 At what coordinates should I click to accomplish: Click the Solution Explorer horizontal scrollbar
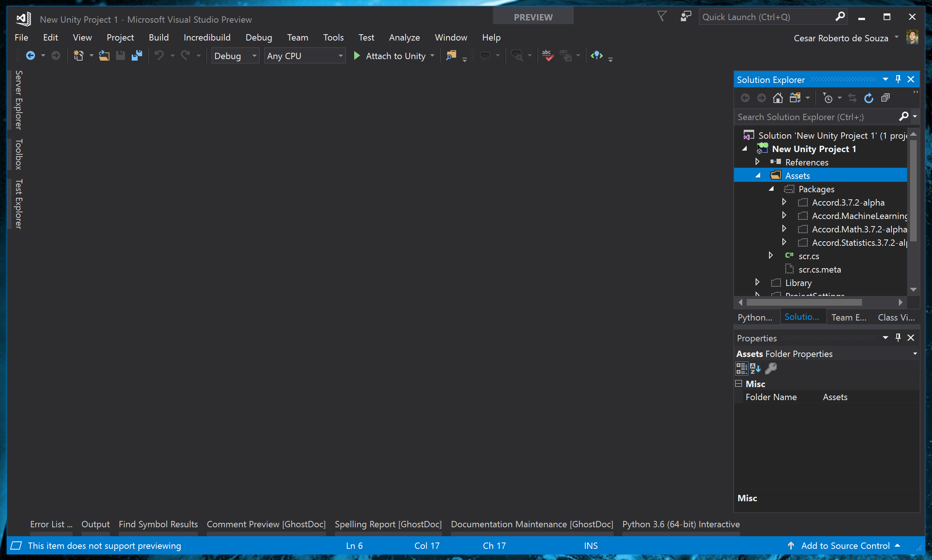[804, 302]
